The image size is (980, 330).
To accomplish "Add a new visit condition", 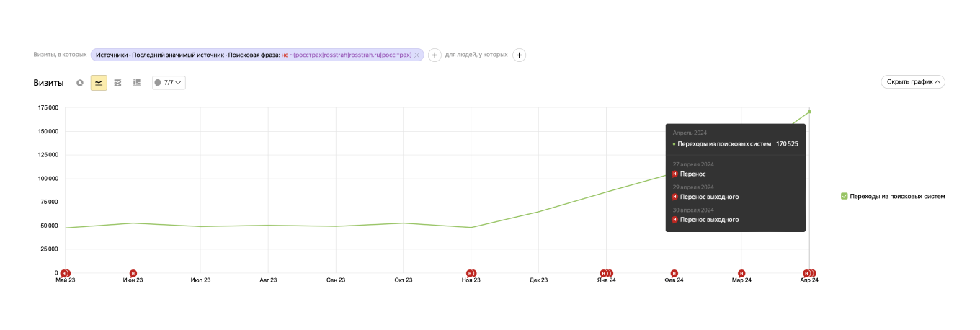I will coord(435,55).
